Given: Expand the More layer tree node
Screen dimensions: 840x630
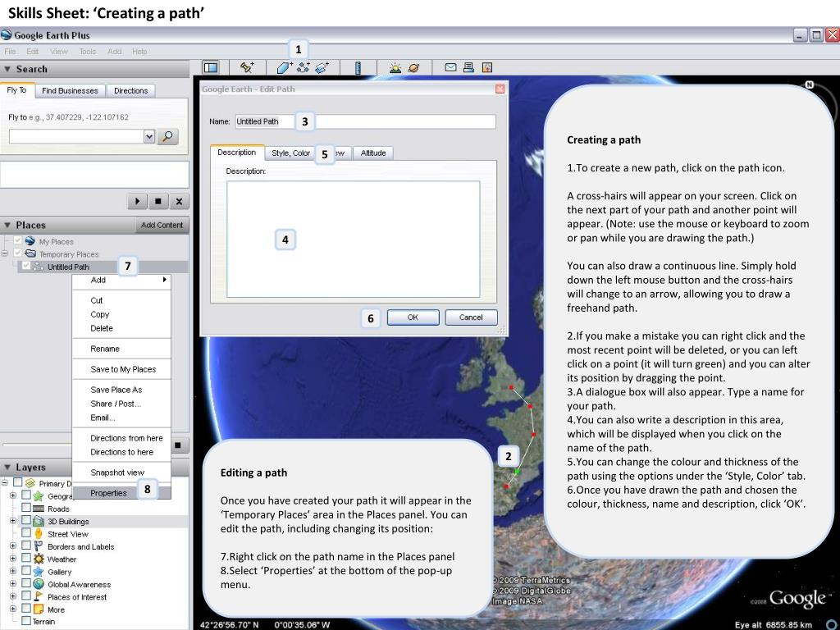Looking at the screenshot, I should pos(13,609).
